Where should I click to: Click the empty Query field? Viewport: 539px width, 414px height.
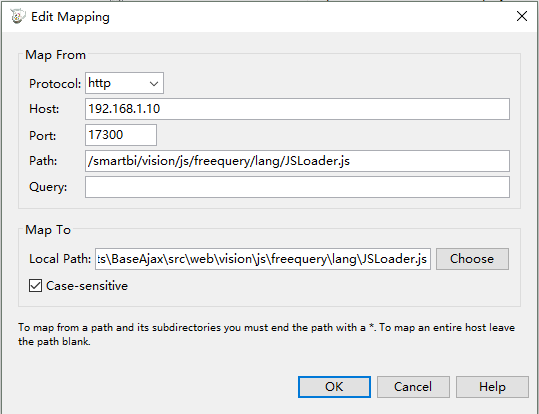point(297,187)
